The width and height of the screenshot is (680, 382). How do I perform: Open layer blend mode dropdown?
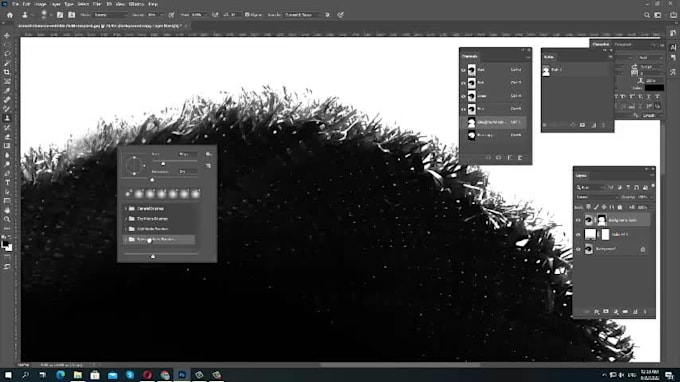(x=597, y=197)
